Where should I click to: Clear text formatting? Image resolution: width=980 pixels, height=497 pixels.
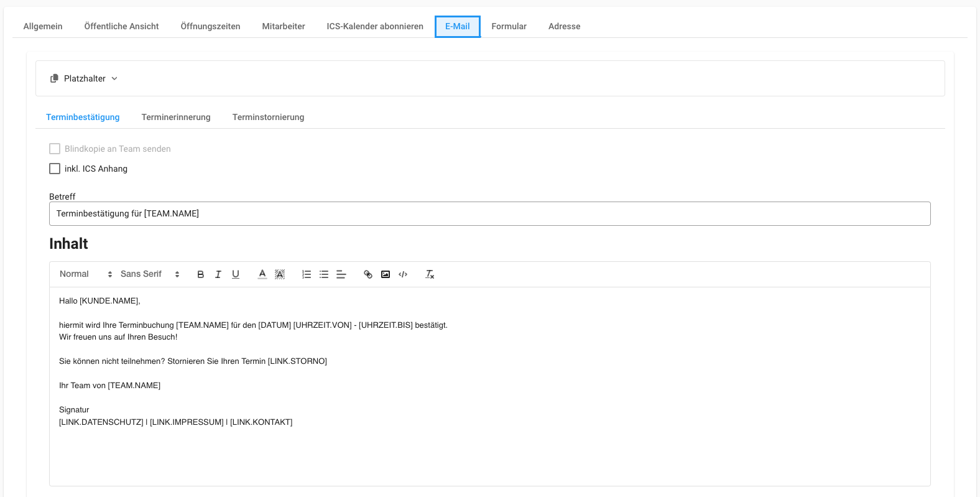pyautogui.click(x=430, y=274)
